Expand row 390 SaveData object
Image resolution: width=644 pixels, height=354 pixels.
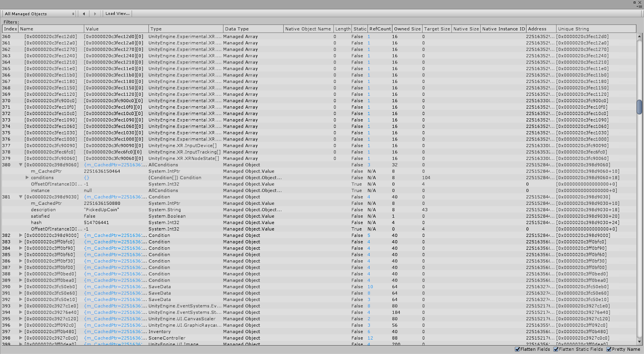click(x=21, y=287)
